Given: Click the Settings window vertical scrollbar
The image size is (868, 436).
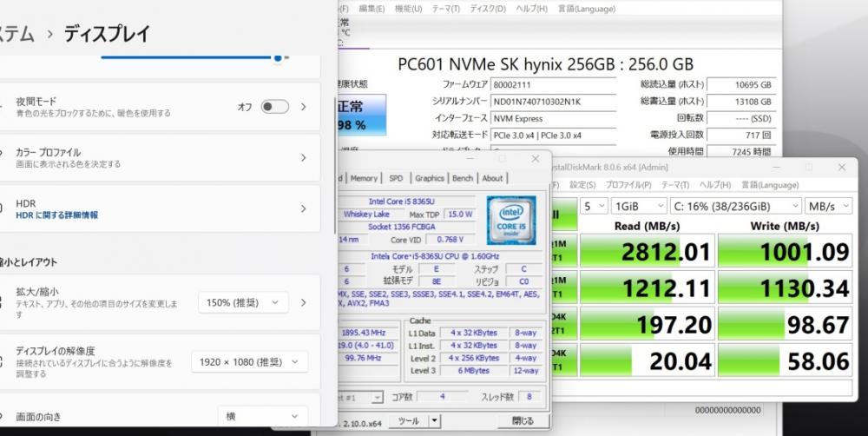Looking at the screenshot, I should coord(334,166).
